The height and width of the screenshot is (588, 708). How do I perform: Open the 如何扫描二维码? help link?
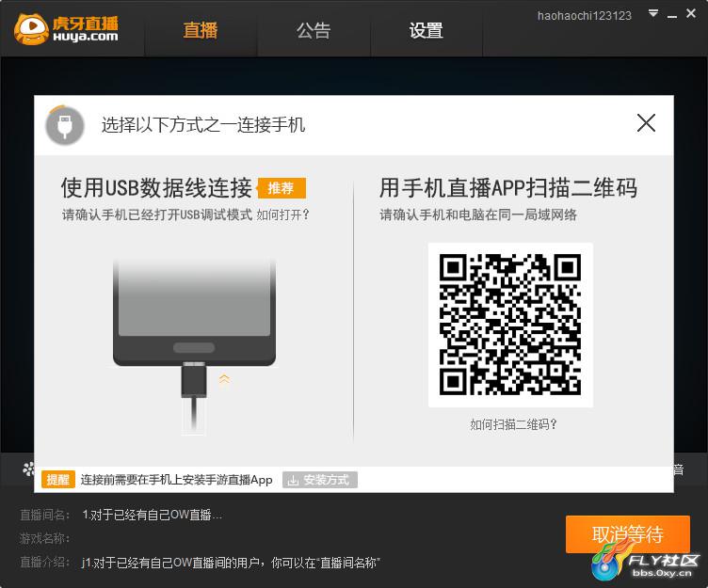coord(513,424)
